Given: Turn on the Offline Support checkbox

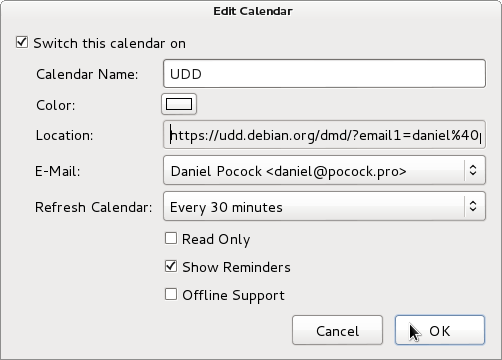Looking at the screenshot, I should (x=171, y=294).
